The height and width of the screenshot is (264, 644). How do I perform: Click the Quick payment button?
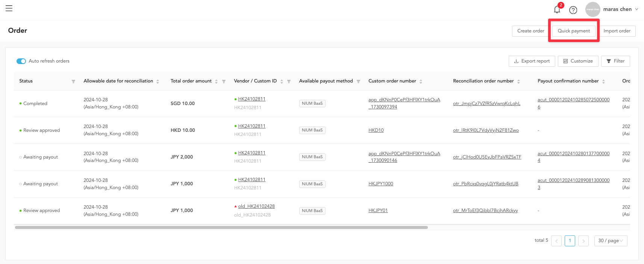pyautogui.click(x=574, y=31)
